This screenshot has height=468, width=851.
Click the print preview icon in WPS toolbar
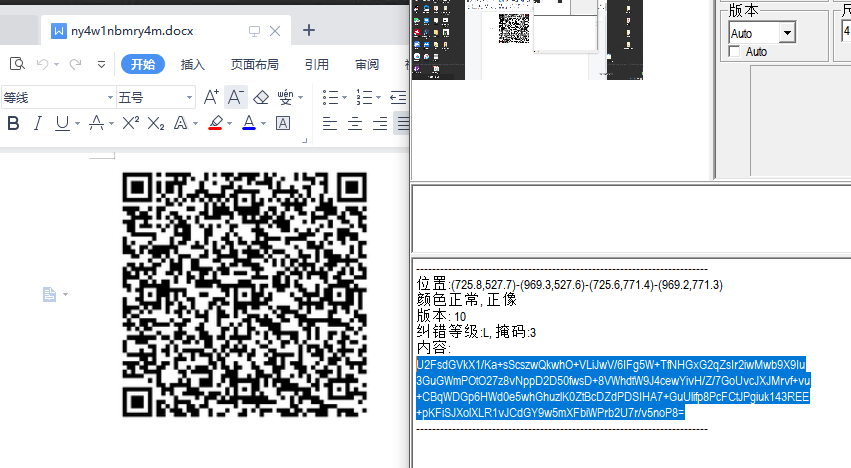(x=17, y=64)
